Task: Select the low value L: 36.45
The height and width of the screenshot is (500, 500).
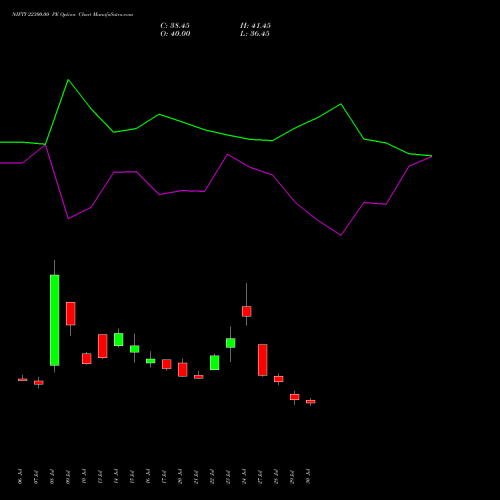Action: point(255,34)
